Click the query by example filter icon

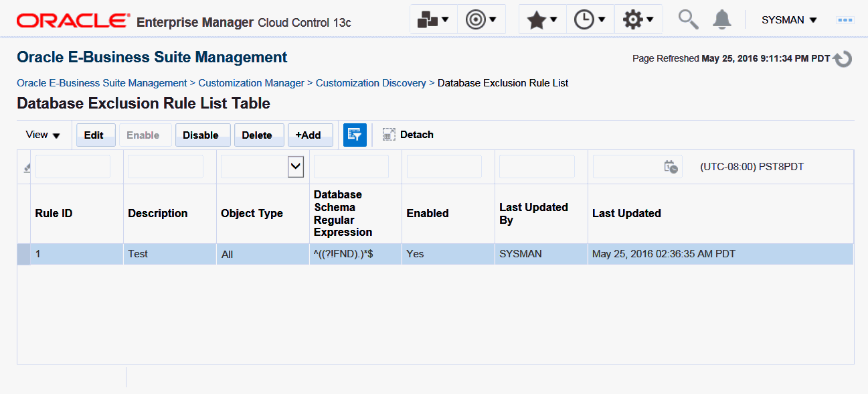coord(355,135)
